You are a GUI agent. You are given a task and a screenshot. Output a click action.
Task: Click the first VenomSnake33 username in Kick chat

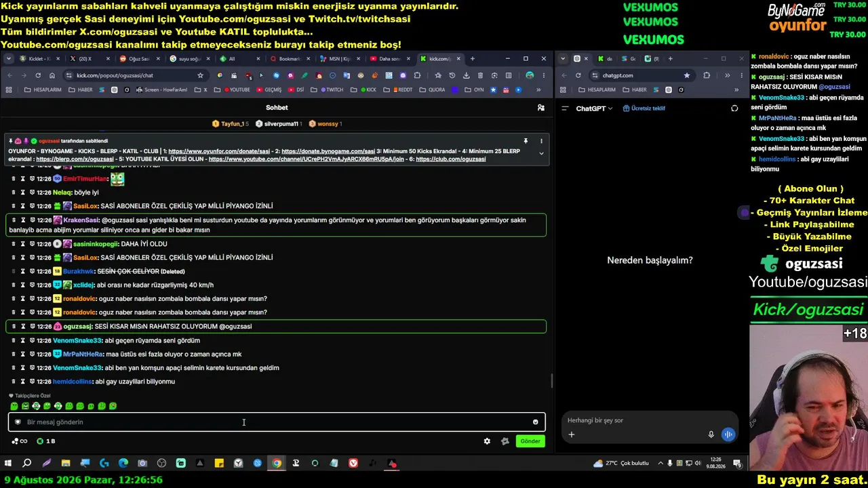(77, 340)
